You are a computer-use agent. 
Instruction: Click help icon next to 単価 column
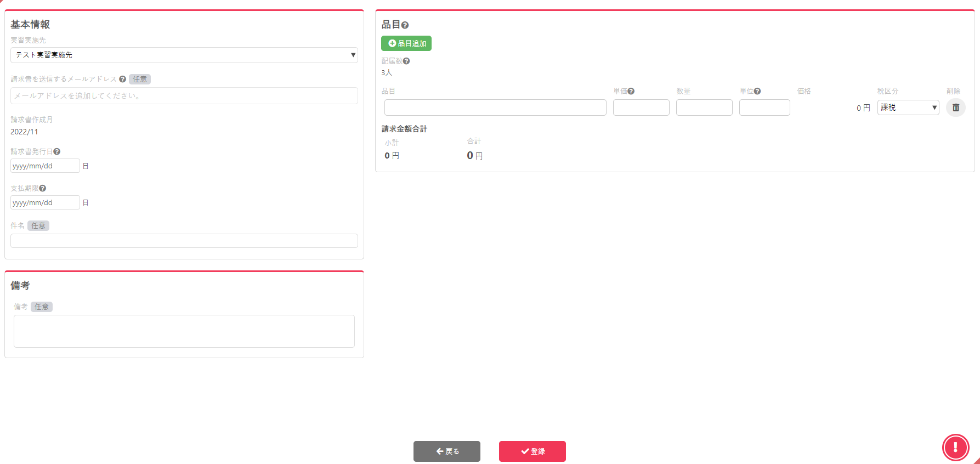click(x=631, y=92)
